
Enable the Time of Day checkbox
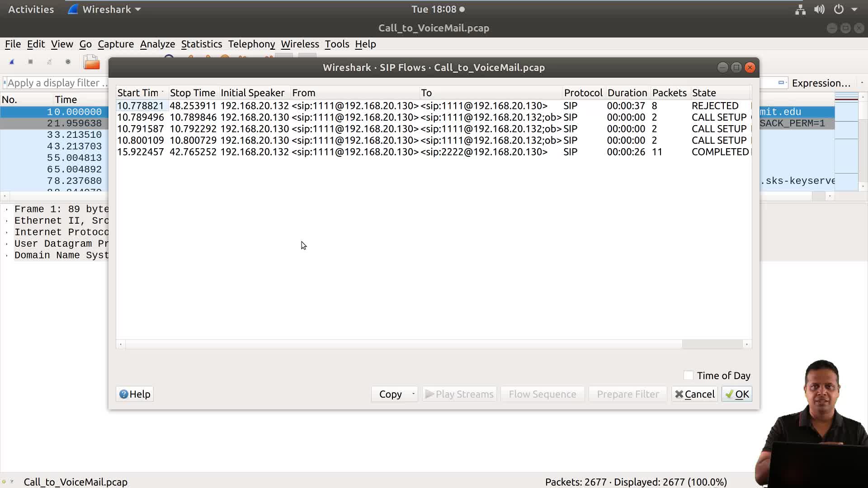coord(689,375)
